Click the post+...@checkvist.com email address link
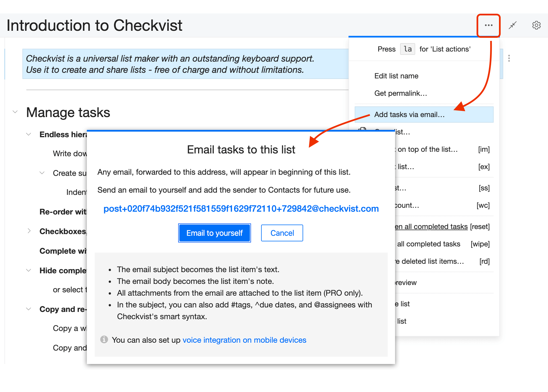548x392 pixels. (241, 209)
